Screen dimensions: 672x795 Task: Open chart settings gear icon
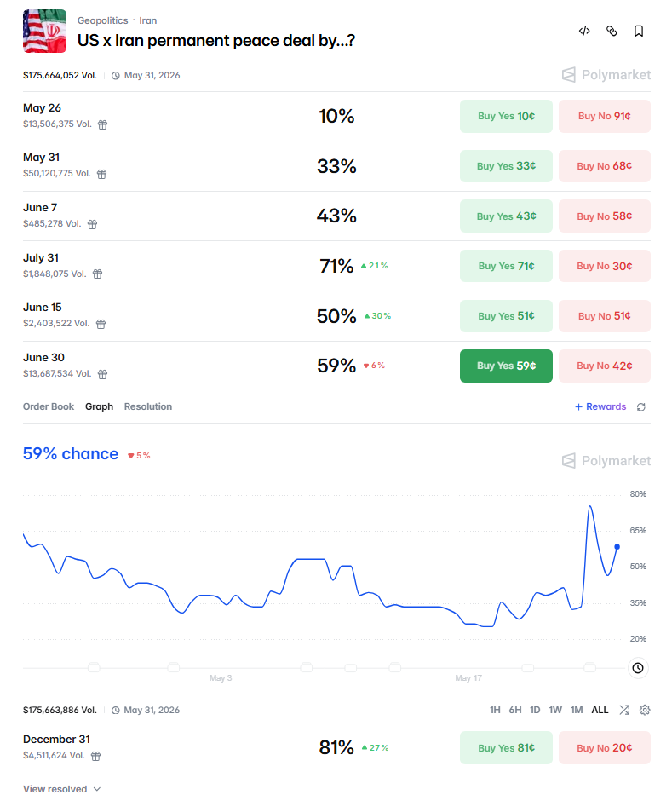point(645,710)
